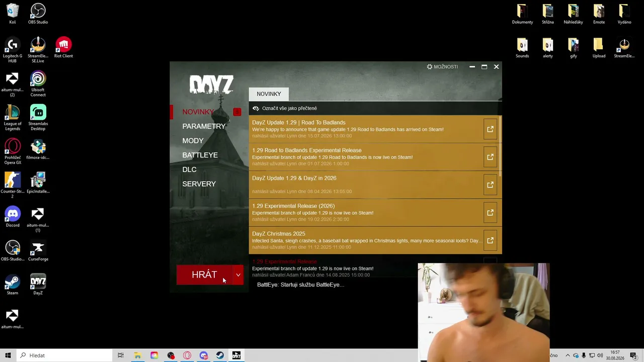
Task: Open external link for 1.29 Experimental Release (2026)
Action: pos(490,213)
